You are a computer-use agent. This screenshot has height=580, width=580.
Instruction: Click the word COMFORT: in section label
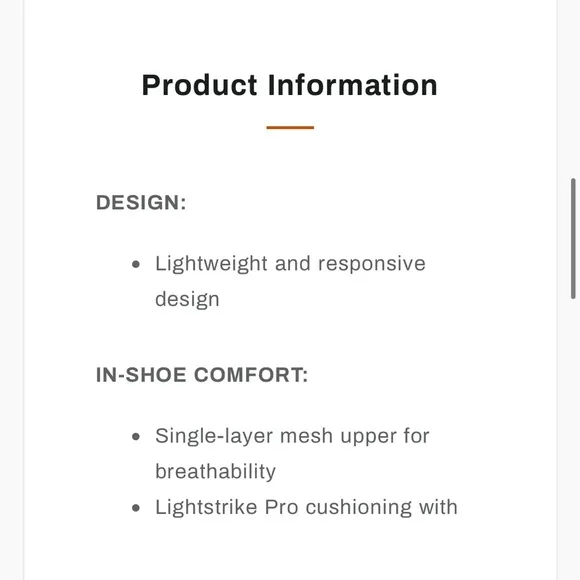tap(251, 375)
